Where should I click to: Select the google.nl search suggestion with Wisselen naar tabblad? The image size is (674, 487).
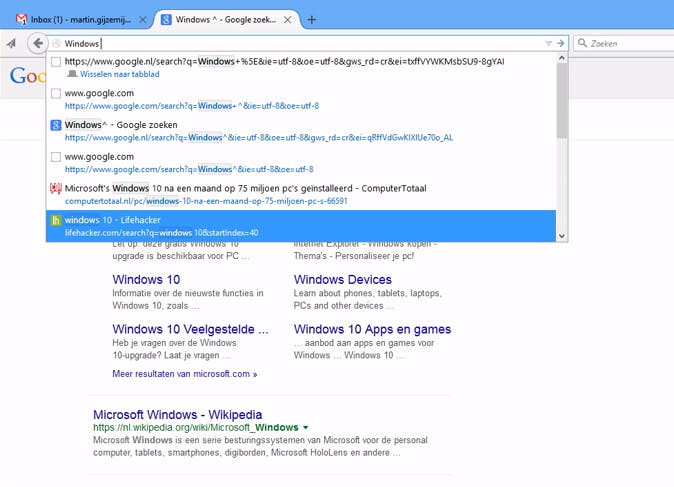tap(301, 67)
